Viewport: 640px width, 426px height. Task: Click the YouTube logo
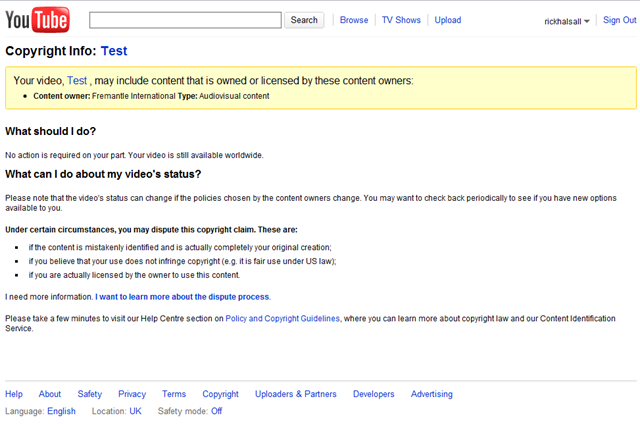36,19
